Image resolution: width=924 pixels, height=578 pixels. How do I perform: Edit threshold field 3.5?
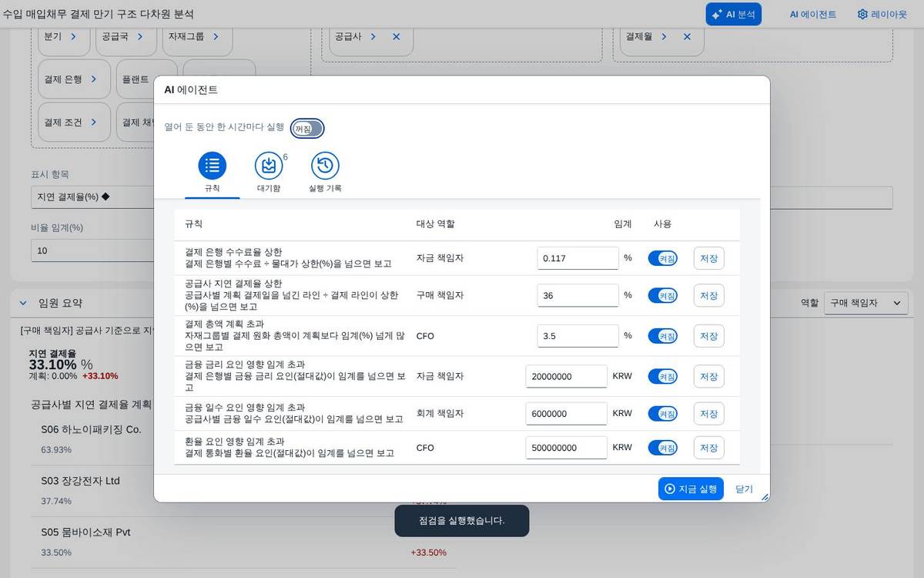[577, 336]
